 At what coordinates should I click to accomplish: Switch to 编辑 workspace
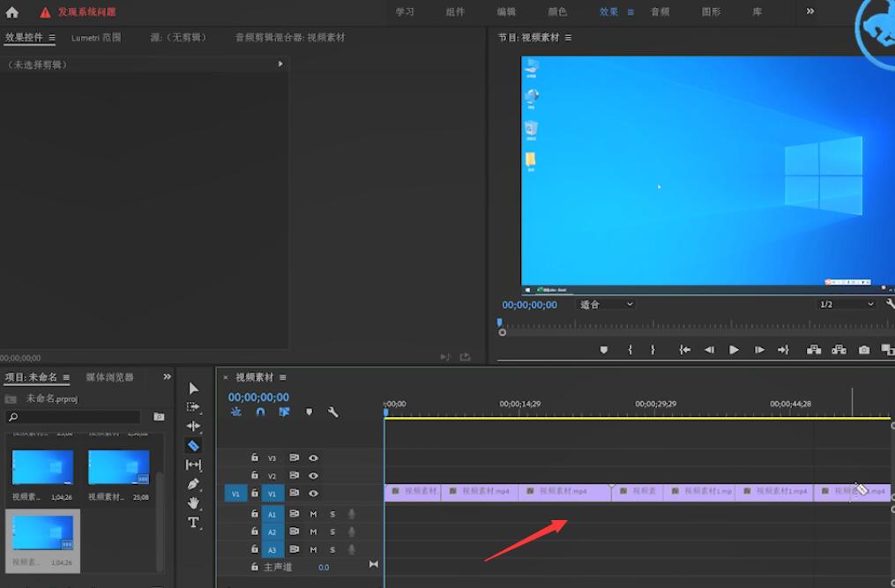(506, 12)
